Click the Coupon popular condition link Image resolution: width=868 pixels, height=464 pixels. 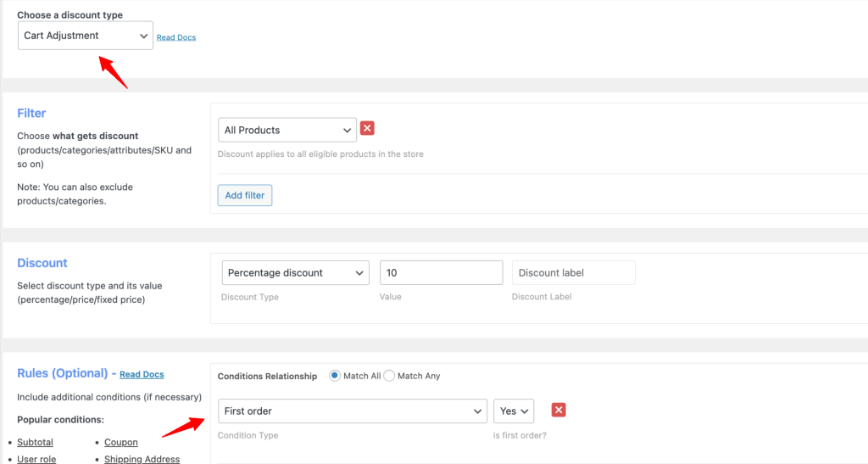[x=121, y=442]
